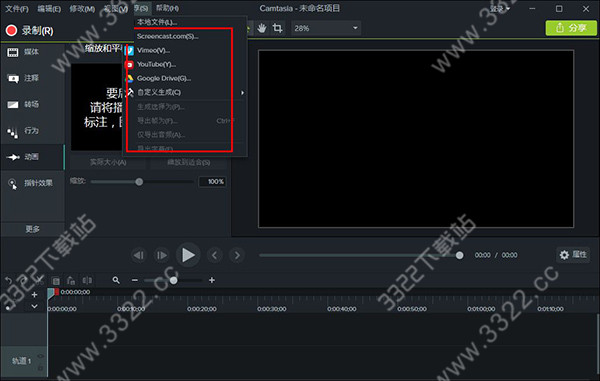Image resolution: width=600 pixels, height=381 pixels.
Task: Click the 缩放到适合(S) button
Action: click(189, 162)
